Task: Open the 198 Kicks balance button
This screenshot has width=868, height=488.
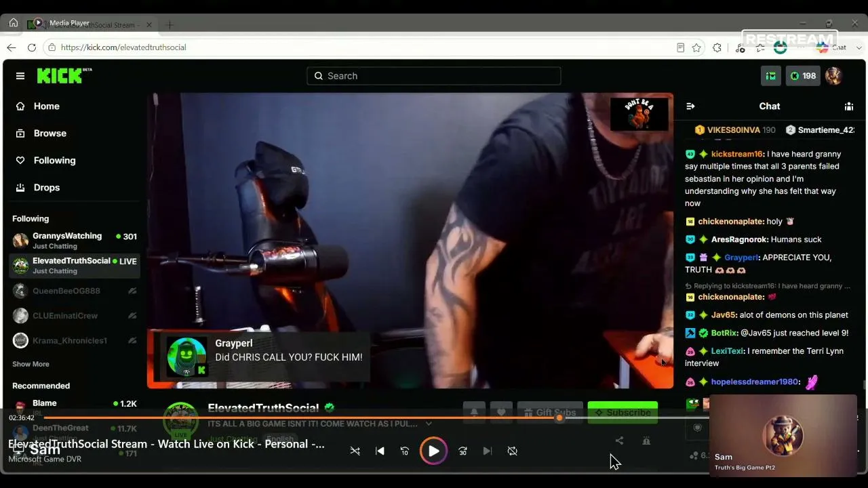Action: (803, 76)
